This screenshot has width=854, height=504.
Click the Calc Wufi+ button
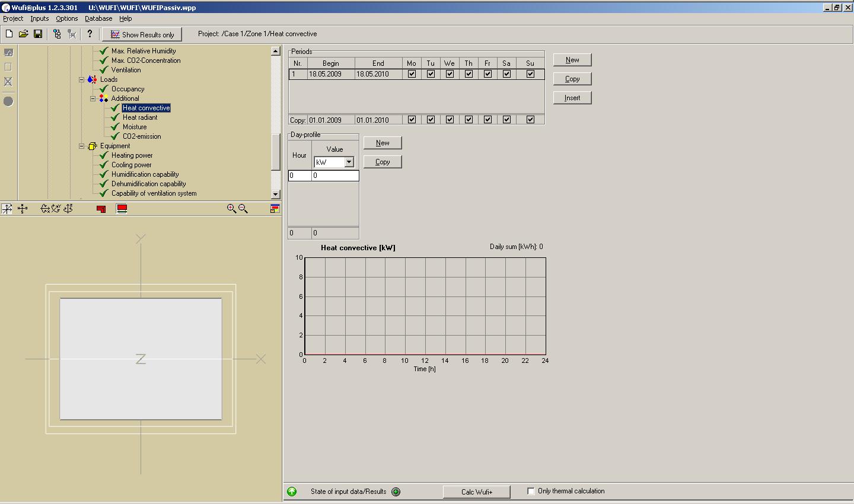477,492
